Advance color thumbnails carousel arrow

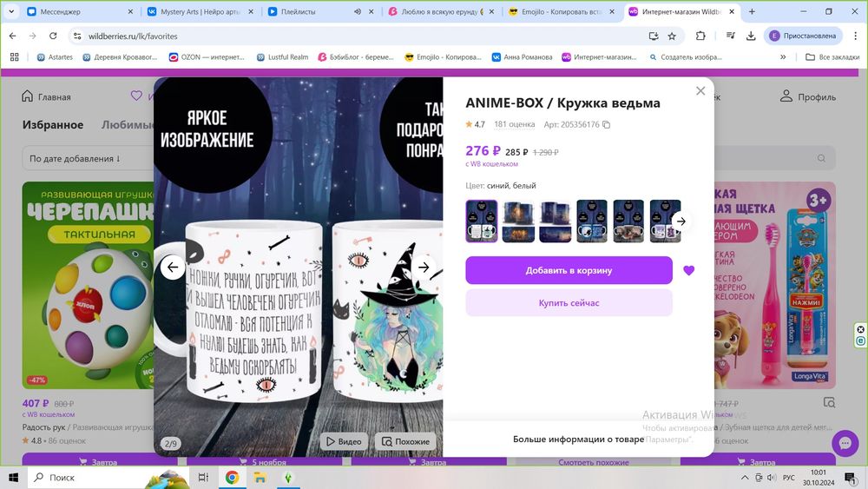pyautogui.click(x=681, y=221)
